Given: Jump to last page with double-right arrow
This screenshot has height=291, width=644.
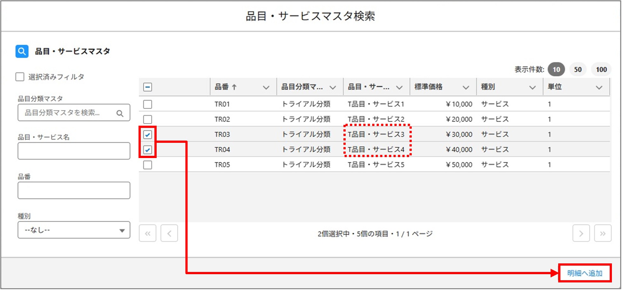Looking at the screenshot, I should tap(603, 233).
